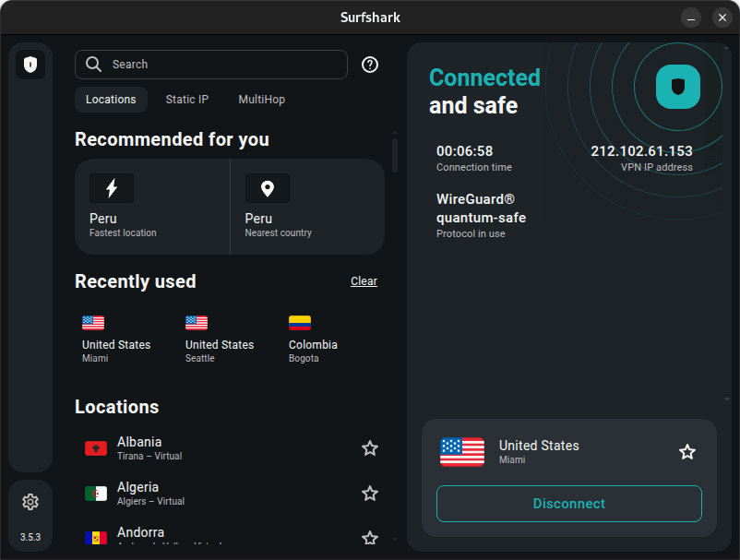Click the Andorra flag icon
Image resolution: width=740 pixels, height=560 pixels.
click(x=96, y=538)
